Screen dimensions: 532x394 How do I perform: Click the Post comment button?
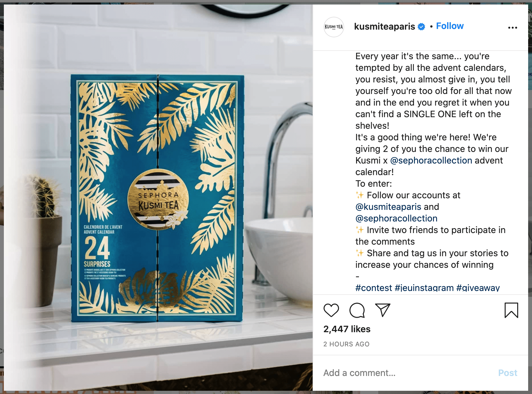pos(508,373)
